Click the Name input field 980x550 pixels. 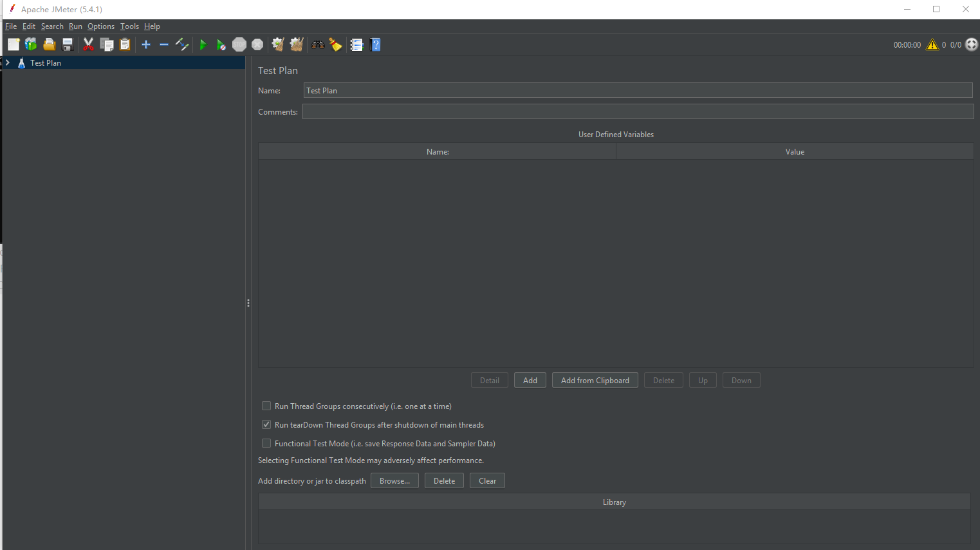tap(638, 90)
